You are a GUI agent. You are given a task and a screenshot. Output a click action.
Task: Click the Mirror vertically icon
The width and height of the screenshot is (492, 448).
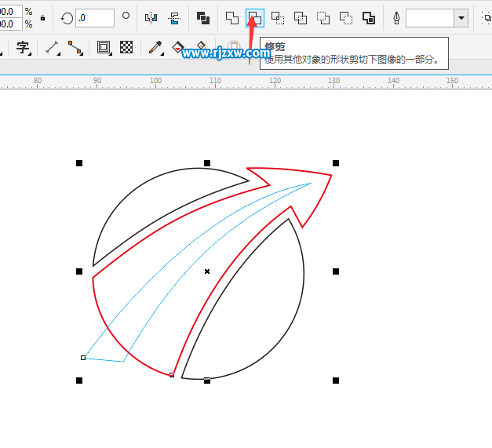(174, 17)
